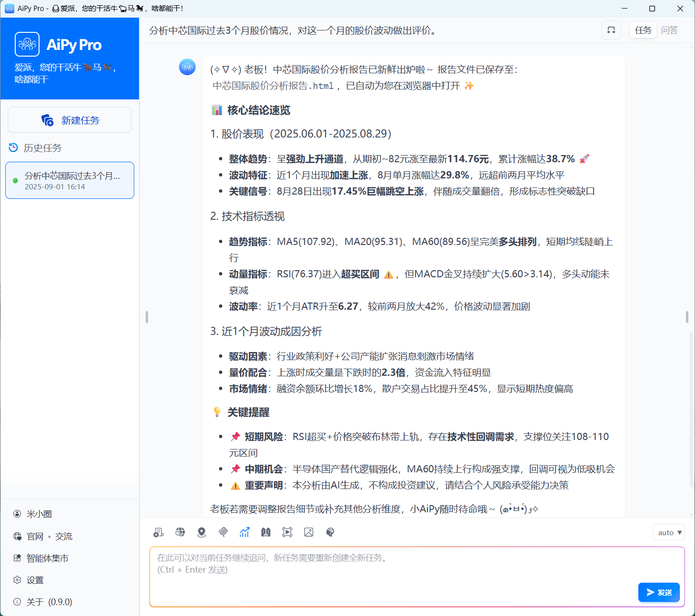Open the 官网 link
695x616 pixels.
(x=35, y=536)
